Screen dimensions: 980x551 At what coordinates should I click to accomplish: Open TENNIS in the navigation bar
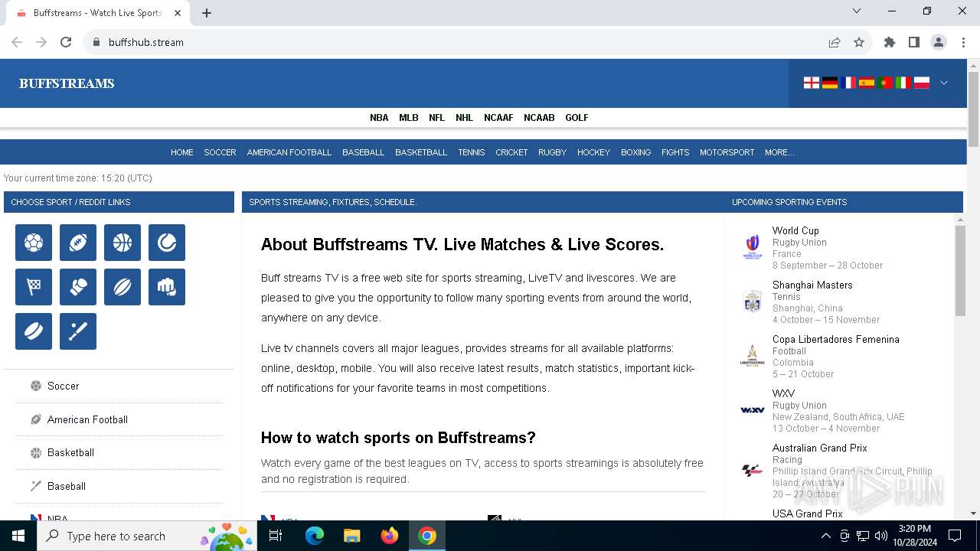(x=472, y=152)
